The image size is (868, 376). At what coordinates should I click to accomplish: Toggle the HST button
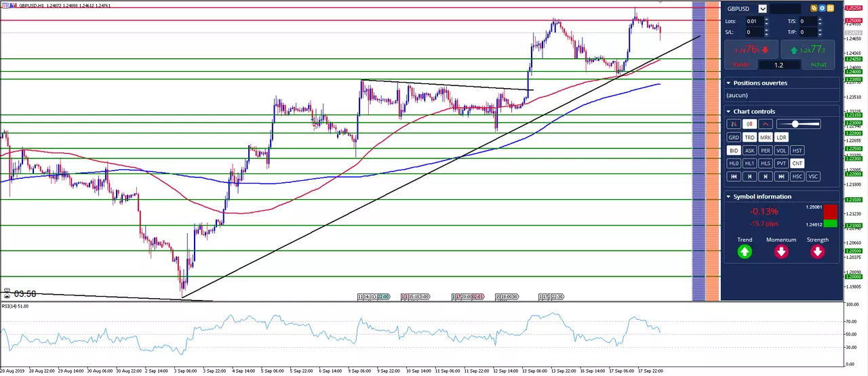797,150
